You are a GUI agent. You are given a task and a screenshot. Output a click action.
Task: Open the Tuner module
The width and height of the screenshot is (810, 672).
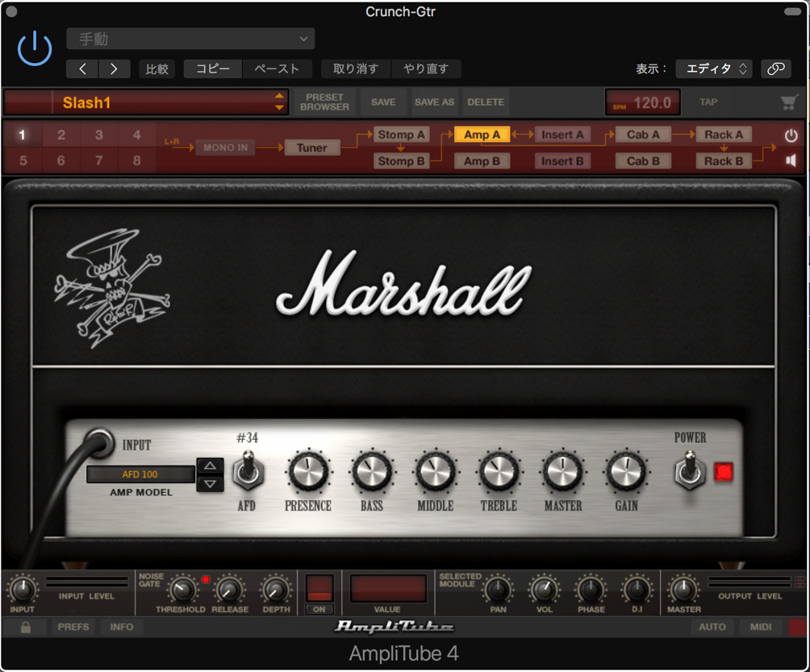pyautogui.click(x=311, y=148)
